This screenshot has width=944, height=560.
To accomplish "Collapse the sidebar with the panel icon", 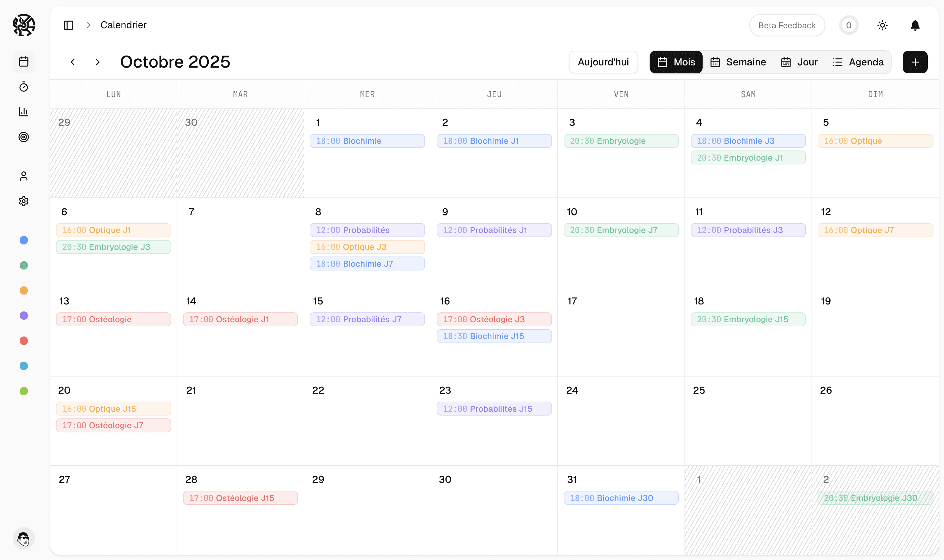I will tap(68, 25).
